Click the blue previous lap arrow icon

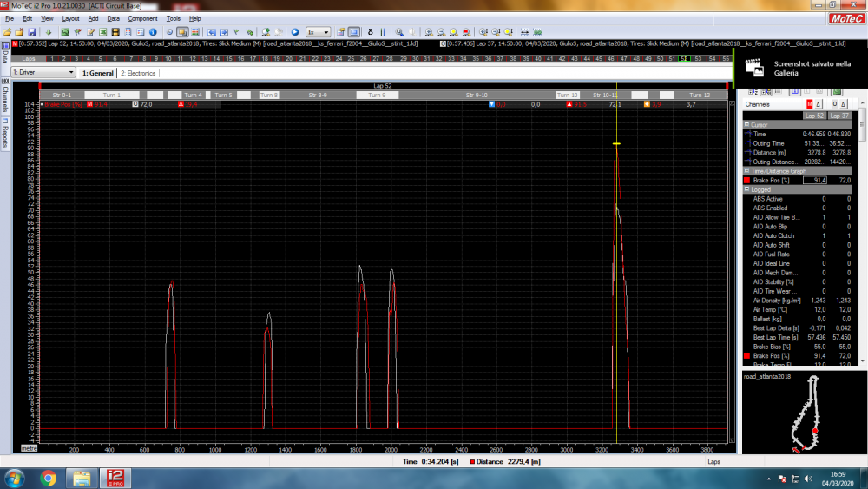click(x=211, y=32)
